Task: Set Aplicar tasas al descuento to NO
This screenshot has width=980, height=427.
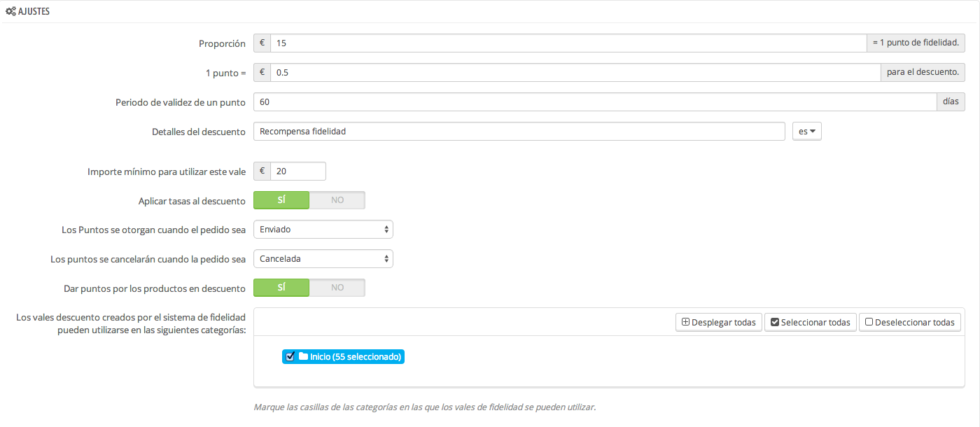Action: [x=337, y=200]
